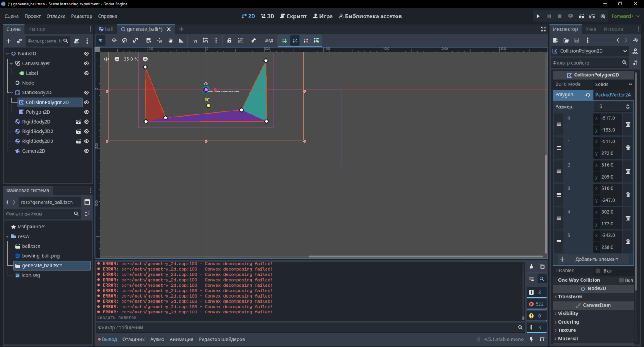Zoom in the viewport with plus icon
This screenshot has height=347, width=644.
pyautogui.click(x=145, y=59)
